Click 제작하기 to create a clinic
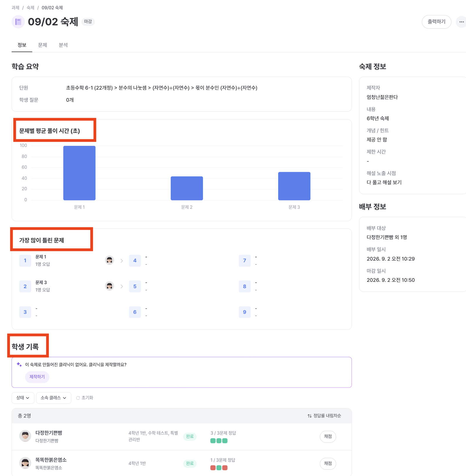Image resolution: width=466 pixels, height=476 pixels. [37, 377]
